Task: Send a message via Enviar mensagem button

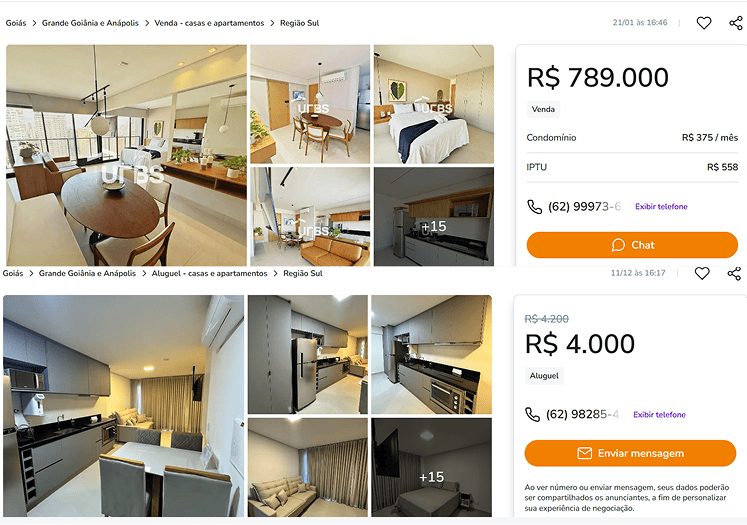Action: click(x=630, y=453)
